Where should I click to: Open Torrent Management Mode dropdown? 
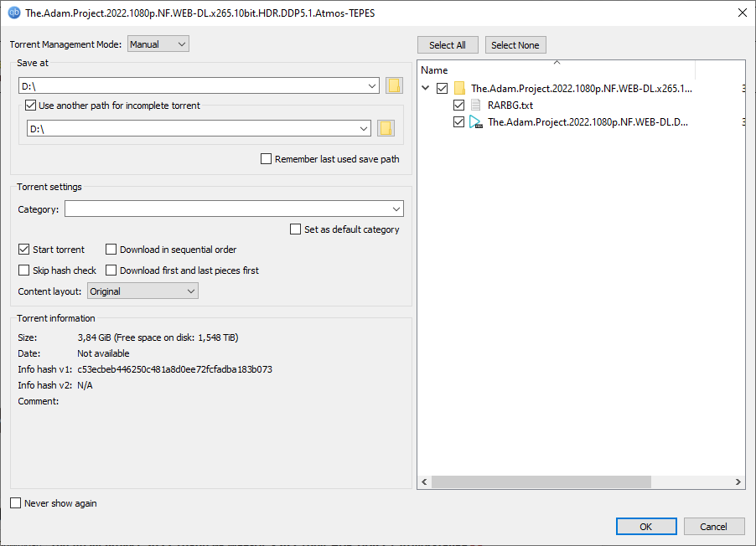point(158,44)
